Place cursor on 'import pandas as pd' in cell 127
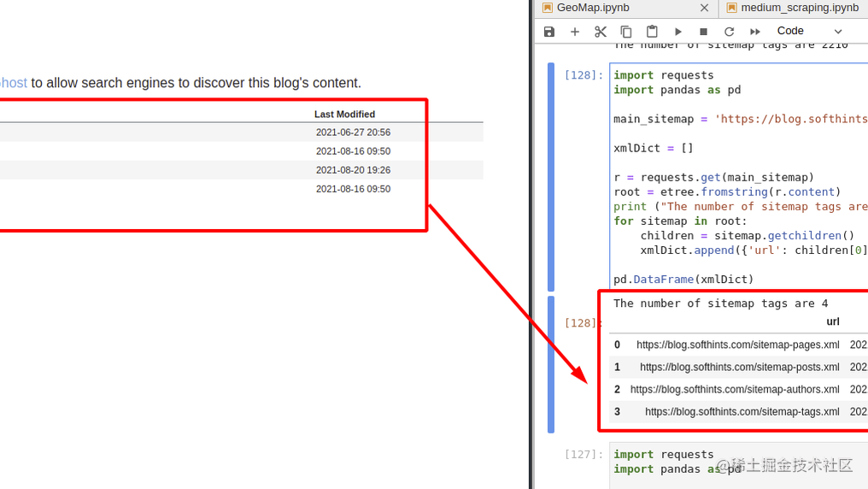This screenshot has height=489, width=868. coord(677,469)
